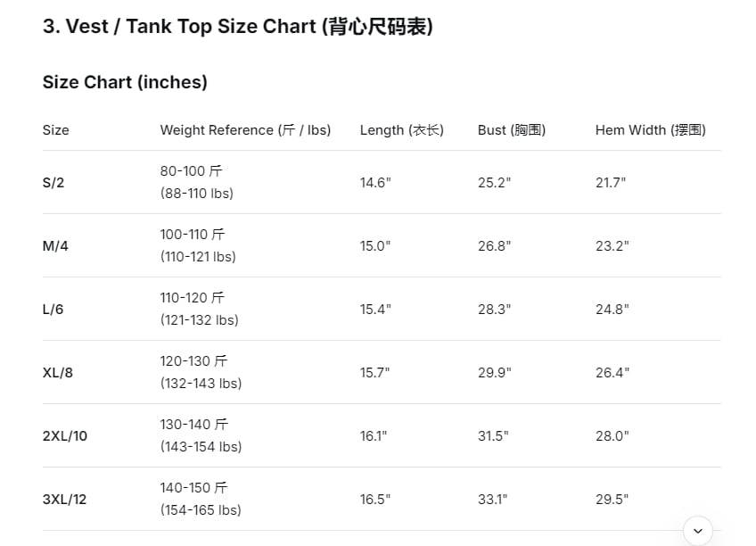The image size is (756, 546).
Task: Select the Length column header
Action: pos(401,130)
